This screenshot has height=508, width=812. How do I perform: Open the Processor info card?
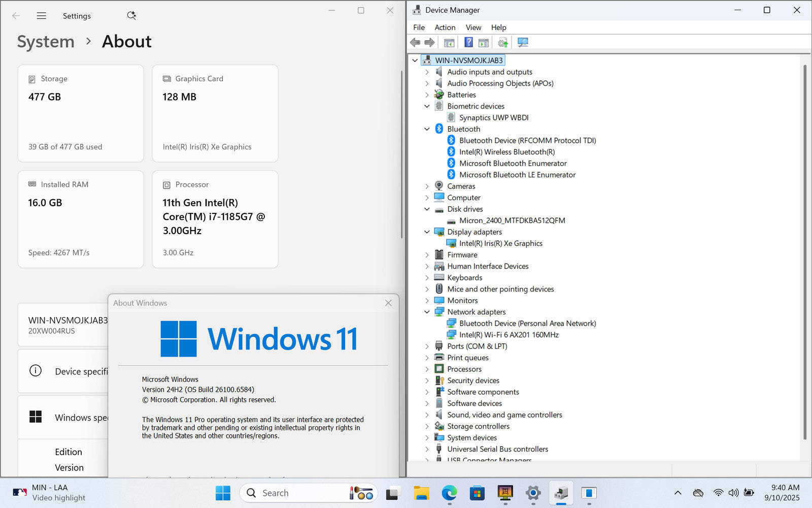click(215, 219)
